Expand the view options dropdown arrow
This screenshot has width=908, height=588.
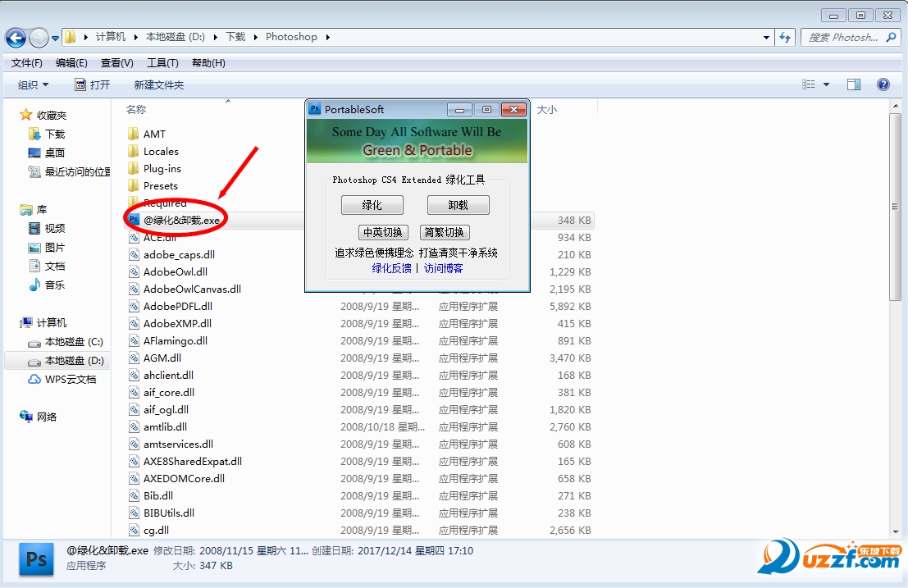(826, 84)
